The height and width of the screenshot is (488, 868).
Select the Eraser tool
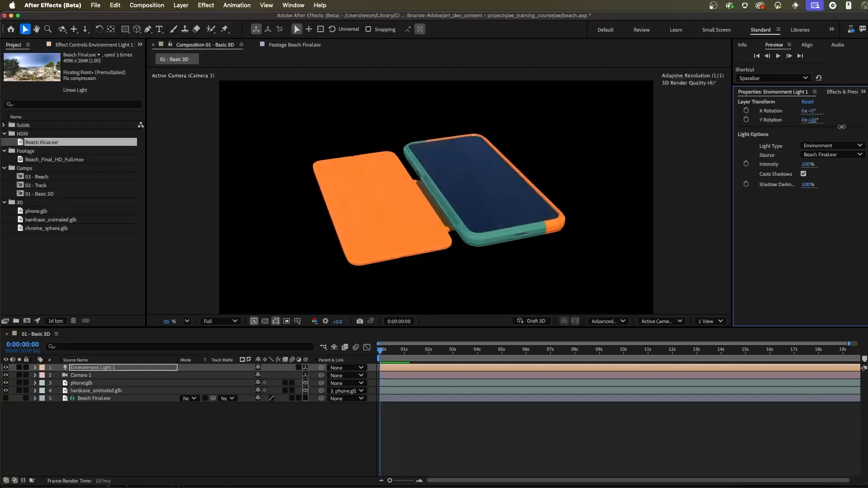click(196, 29)
